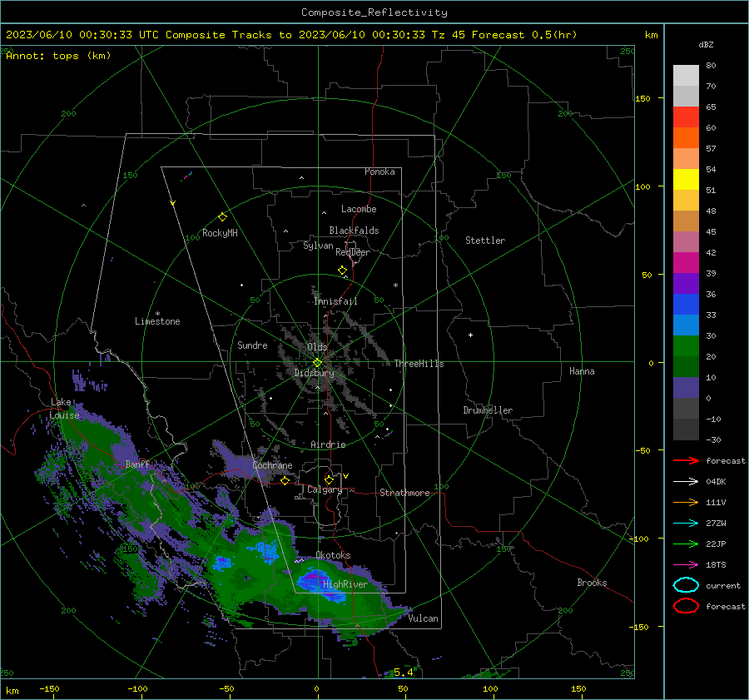Select the light gray 70-80 dBZ swatch

point(686,76)
